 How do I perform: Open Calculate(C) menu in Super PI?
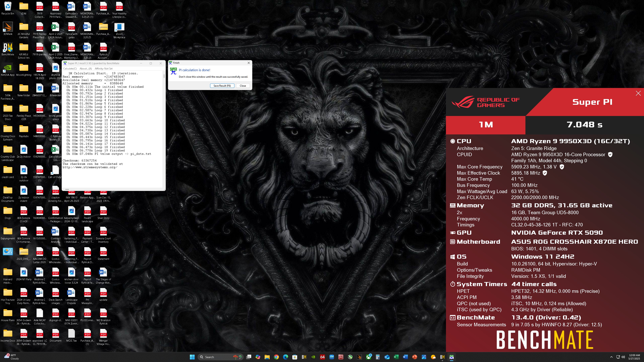coord(70,68)
